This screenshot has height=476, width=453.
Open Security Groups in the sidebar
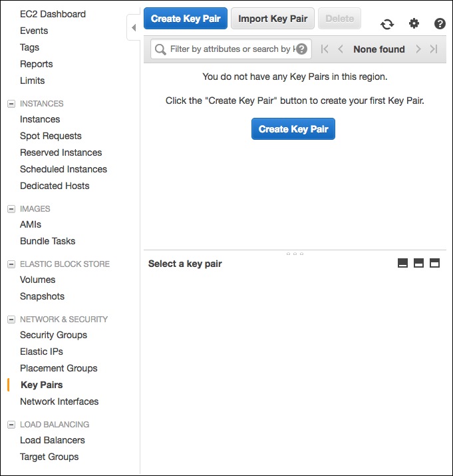click(x=53, y=335)
